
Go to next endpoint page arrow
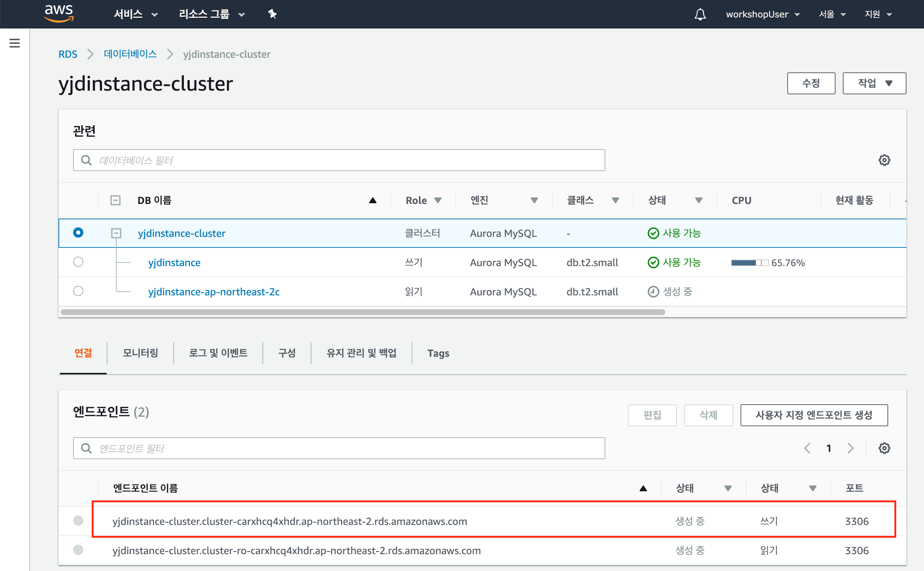[x=851, y=448]
